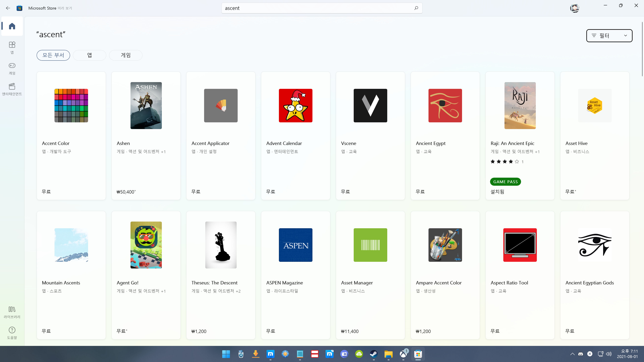
Task: Open the Asset Hive hexagon icon
Action: tap(595, 105)
